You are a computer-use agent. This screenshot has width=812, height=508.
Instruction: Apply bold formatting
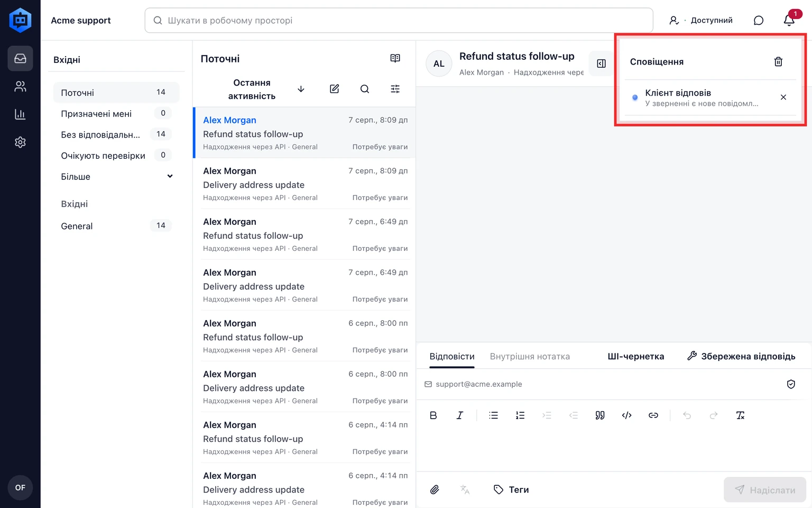[433, 415]
